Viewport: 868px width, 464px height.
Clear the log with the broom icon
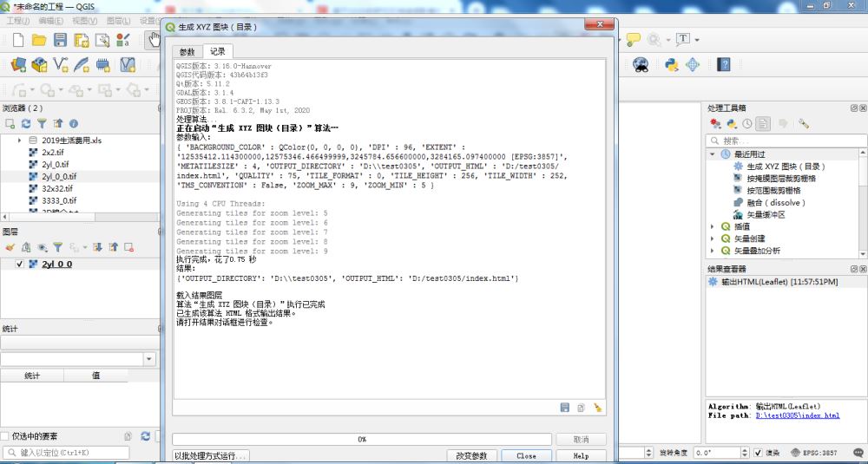click(x=598, y=407)
